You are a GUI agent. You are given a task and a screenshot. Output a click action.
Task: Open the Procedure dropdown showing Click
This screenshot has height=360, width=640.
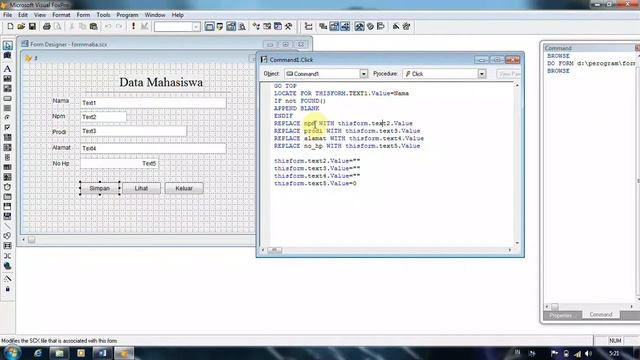[482, 74]
